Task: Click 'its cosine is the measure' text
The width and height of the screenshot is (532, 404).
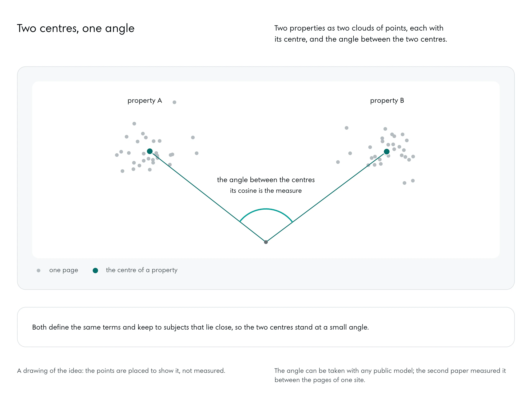Action: 266,191
